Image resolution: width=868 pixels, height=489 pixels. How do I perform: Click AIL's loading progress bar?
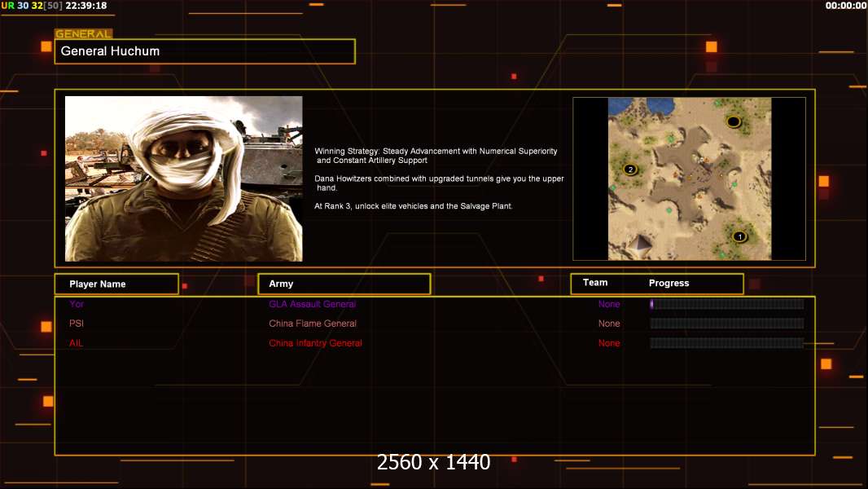pyautogui.click(x=726, y=343)
